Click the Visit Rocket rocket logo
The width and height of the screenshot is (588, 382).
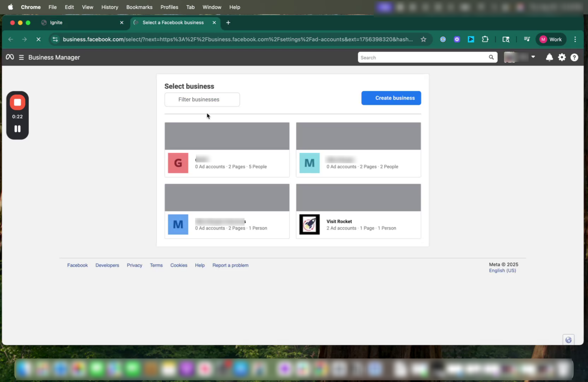[310, 224]
